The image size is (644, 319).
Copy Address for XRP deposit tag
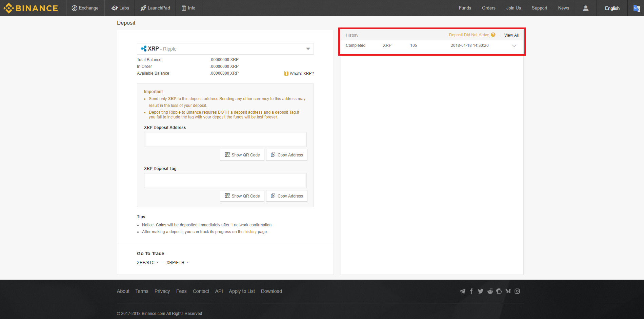(x=287, y=196)
